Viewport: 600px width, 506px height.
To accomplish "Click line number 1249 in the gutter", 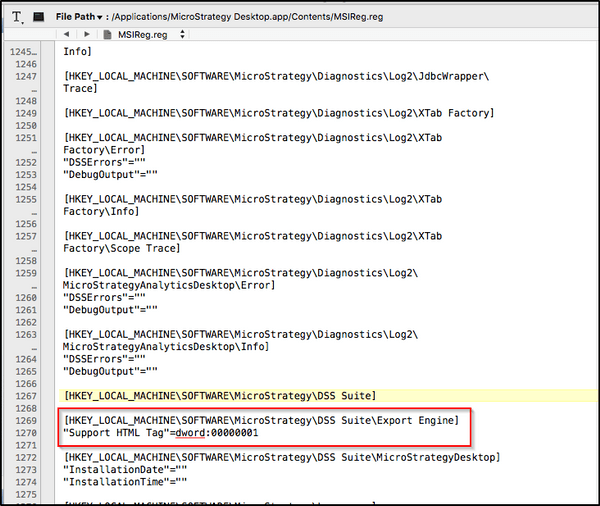I will coord(26,113).
